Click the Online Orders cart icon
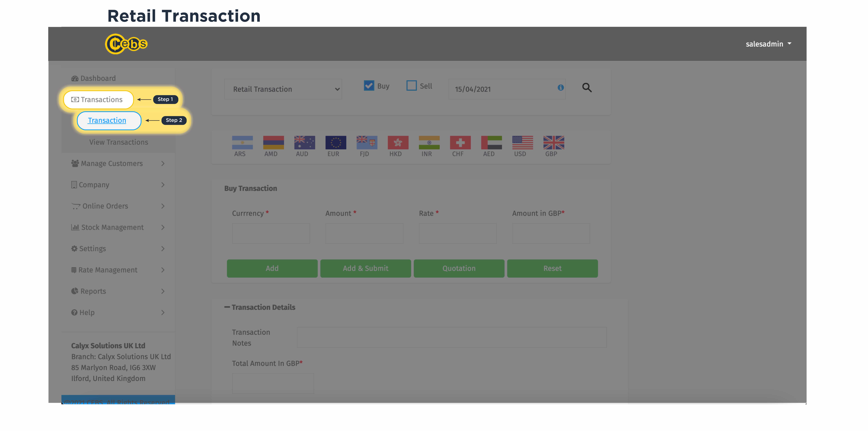868x431 pixels. 75,206
